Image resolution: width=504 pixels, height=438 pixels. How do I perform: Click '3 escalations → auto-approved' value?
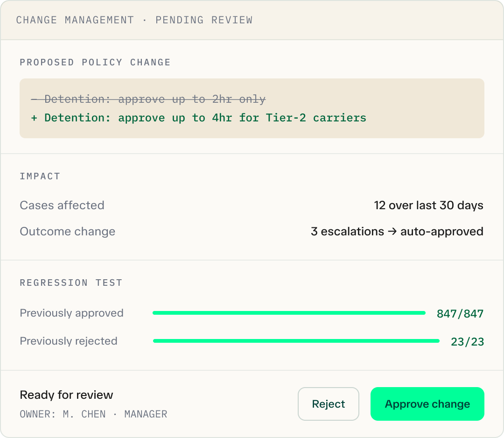point(397,232)
